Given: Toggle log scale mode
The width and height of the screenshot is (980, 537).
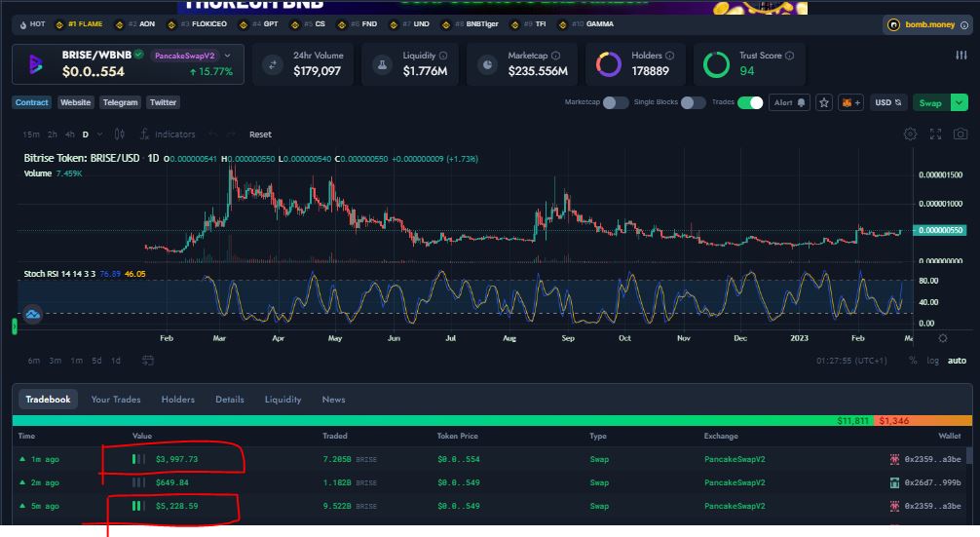Looking at the screenshot, I should (x=932, y=361).
